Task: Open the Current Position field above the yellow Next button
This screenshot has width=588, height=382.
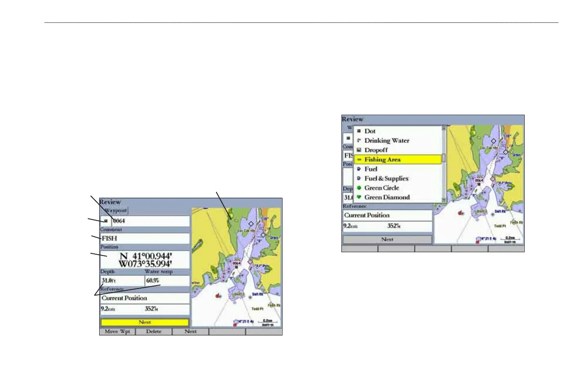Action: point(145,298)
